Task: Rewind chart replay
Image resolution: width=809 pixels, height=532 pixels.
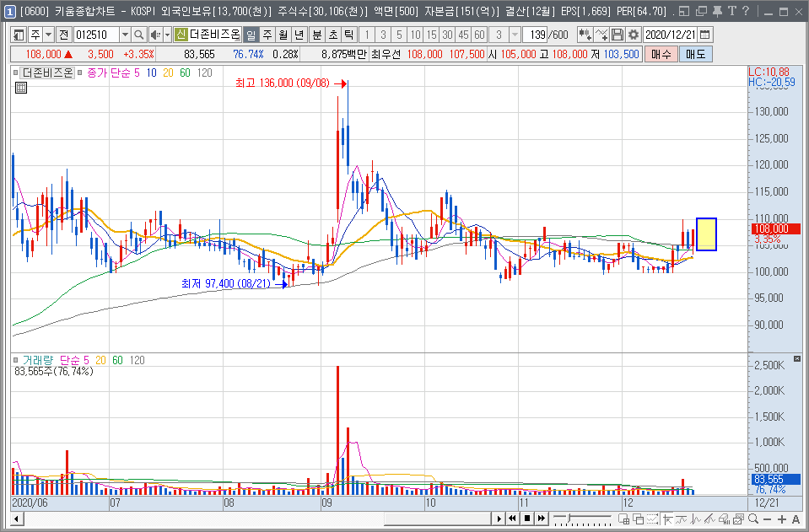Action: 512,519
